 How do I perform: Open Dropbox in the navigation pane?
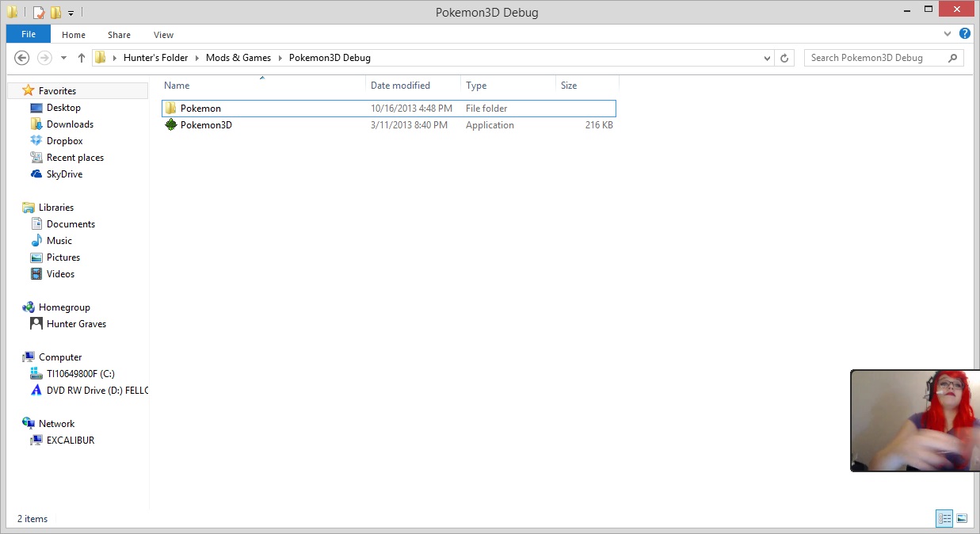[64, 141]
